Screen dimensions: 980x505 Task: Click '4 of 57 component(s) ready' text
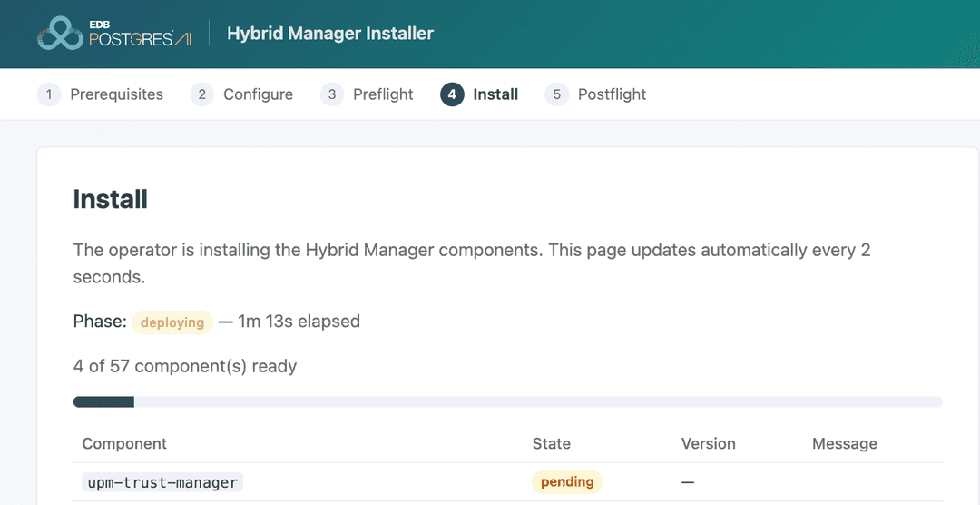185,366
